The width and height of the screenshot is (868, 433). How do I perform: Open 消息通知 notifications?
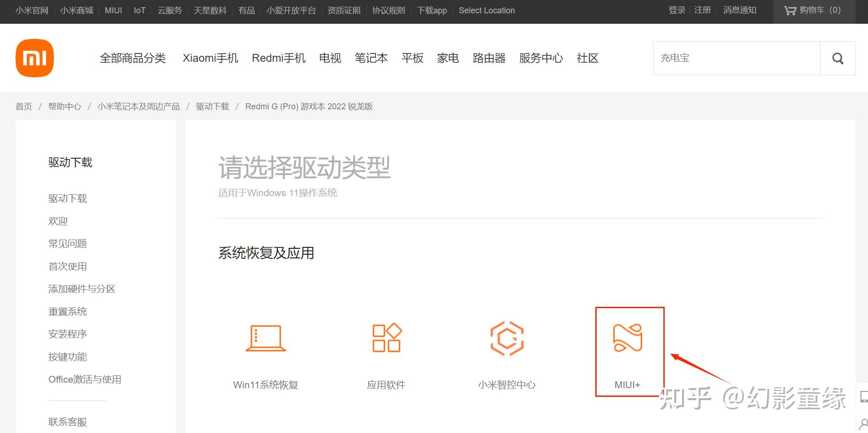click(x=740, y=10)
